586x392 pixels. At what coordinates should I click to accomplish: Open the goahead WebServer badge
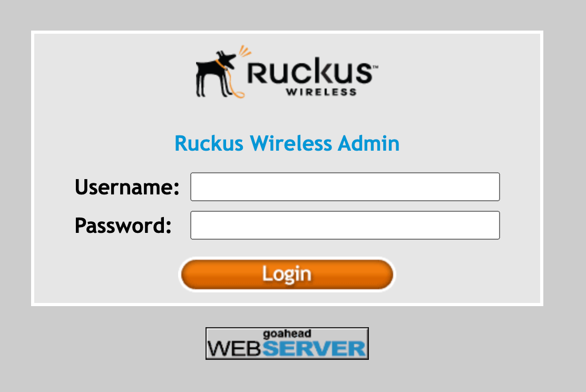click(x=287, y=344)
